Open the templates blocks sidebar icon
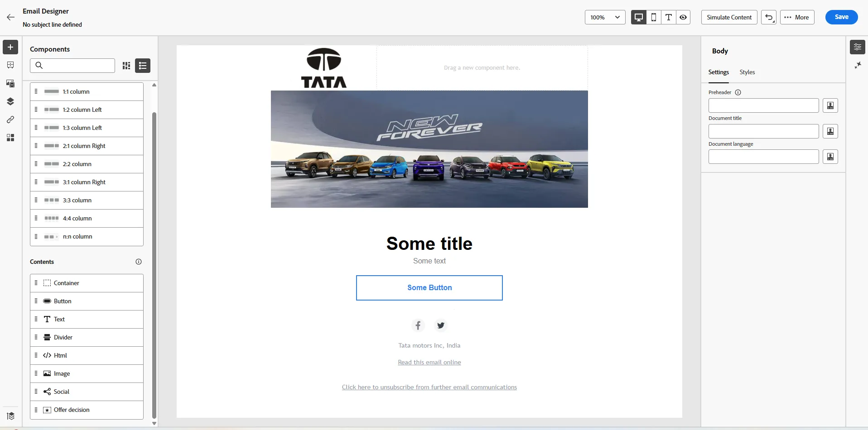Viewport: 868px width, 430px height. coord(10,138)
